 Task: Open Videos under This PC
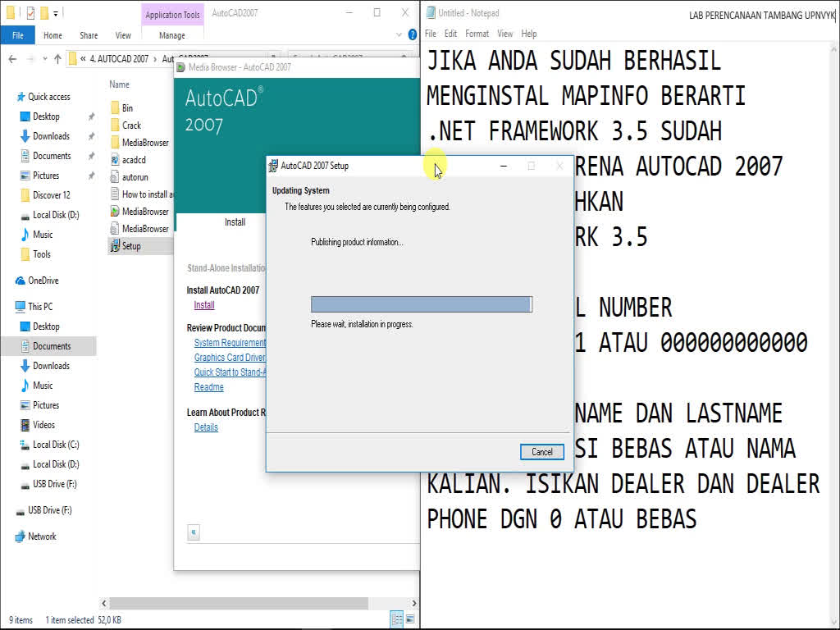[x=38, y=425]
